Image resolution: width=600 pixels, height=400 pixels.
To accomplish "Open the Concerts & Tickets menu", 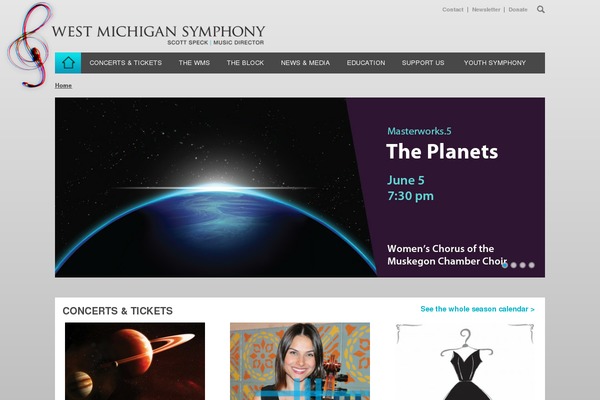I will coord(126,63).
